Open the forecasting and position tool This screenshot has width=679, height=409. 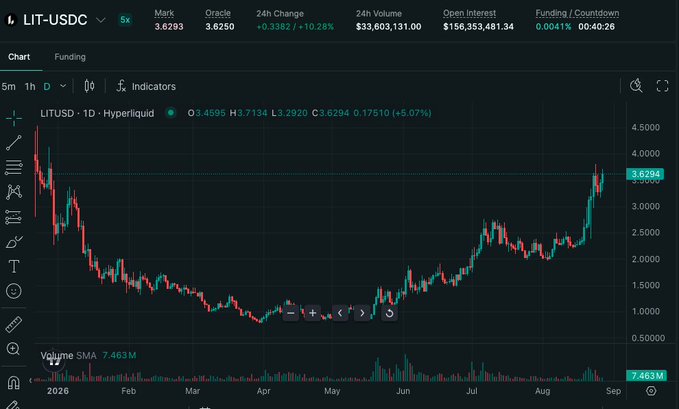coord(14,217)
